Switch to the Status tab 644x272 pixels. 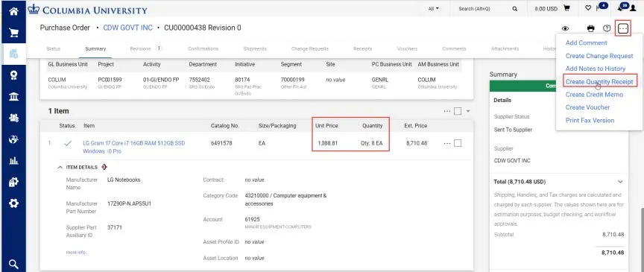[x=53, y=48]
